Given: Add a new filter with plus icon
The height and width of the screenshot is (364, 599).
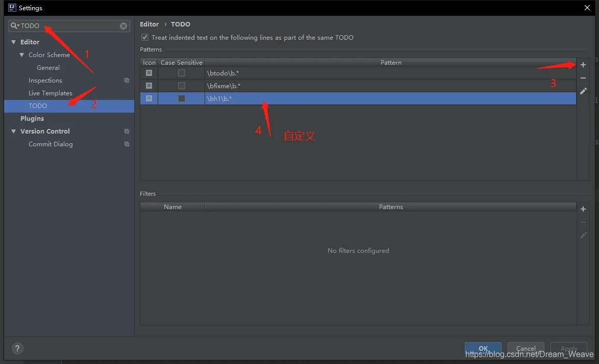Looking at the screenshot, I should point(583,209).
